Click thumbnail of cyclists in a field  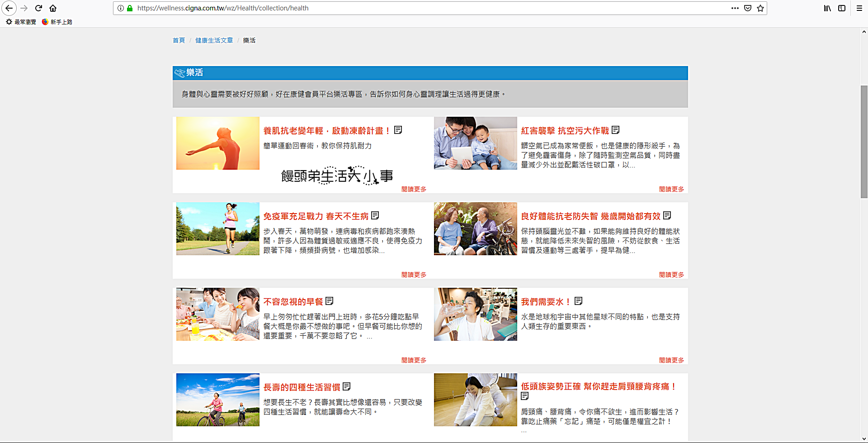tap(218, 400)
